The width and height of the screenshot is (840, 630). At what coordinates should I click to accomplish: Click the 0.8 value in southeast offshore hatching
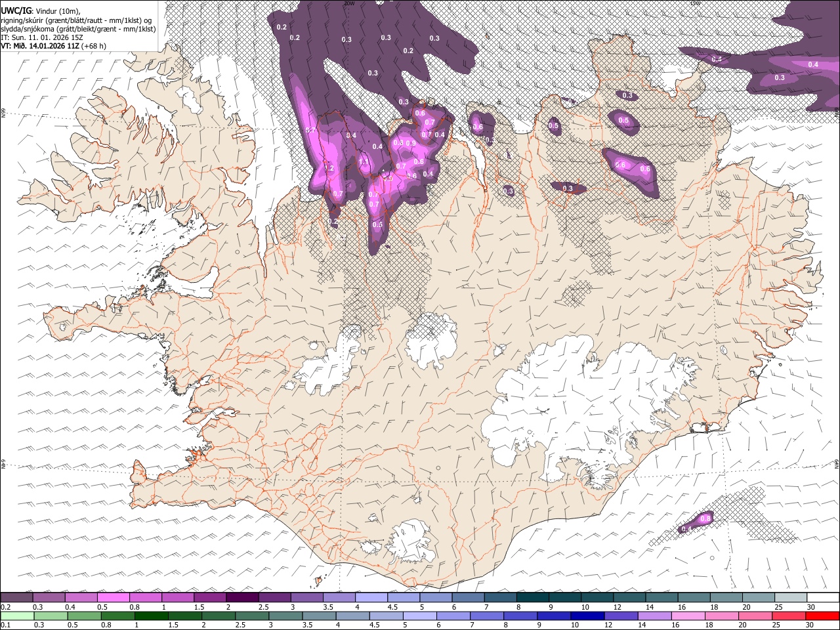705,518
